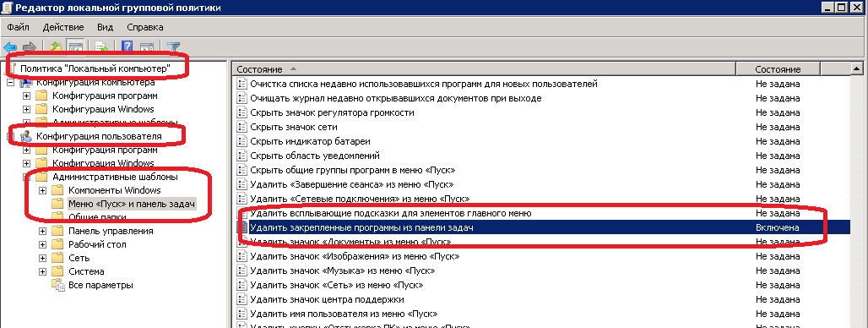Click the 'Конфигурация пользователя' user icon

pos(26,136)
